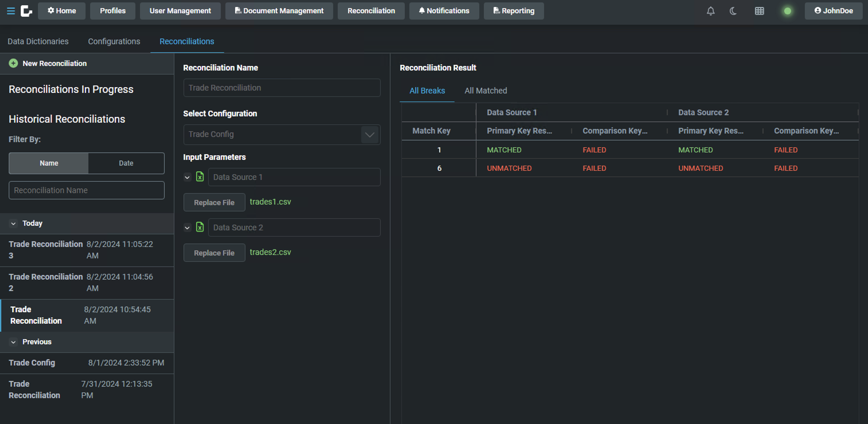Expand Data Source 1 chevron
The height and width of the screenshot is (424, 868).
(x=187, y=177)
